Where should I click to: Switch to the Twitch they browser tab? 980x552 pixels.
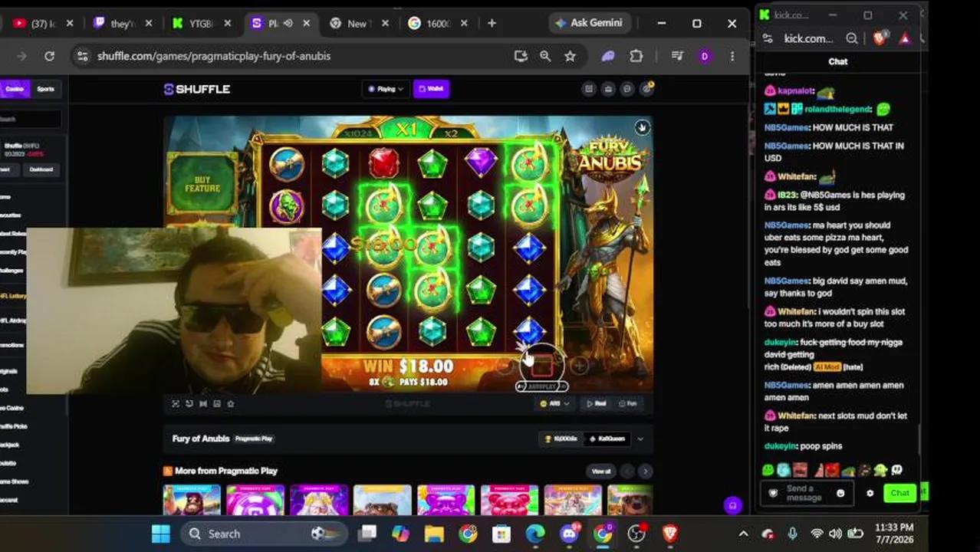123,24
